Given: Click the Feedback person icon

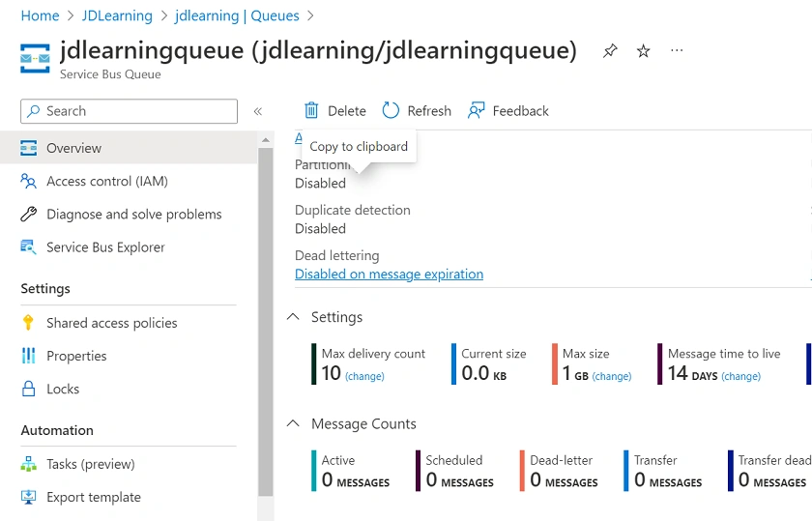Looking at the screenshot, I should 476,110.
